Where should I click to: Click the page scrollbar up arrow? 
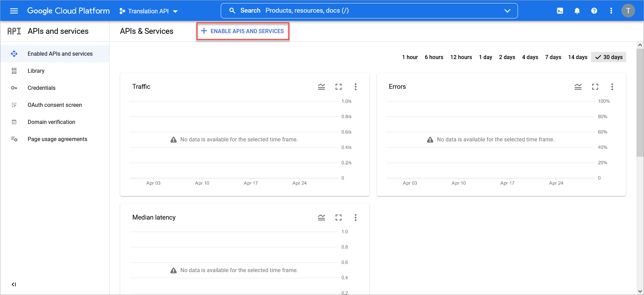640,45
